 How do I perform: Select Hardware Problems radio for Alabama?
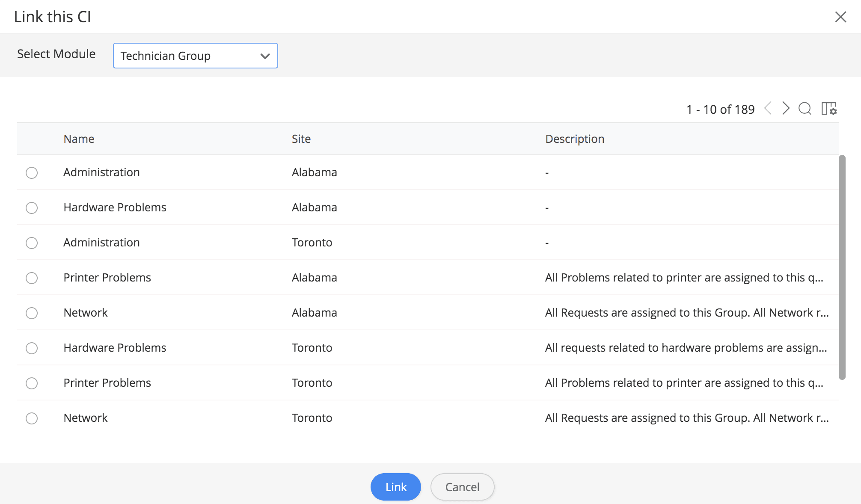[32, 208]
